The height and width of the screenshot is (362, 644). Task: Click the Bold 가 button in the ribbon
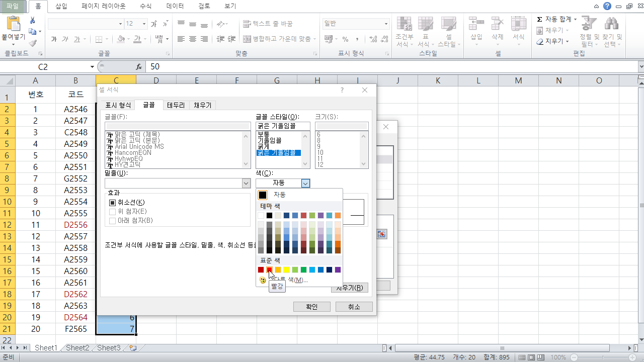54,39
